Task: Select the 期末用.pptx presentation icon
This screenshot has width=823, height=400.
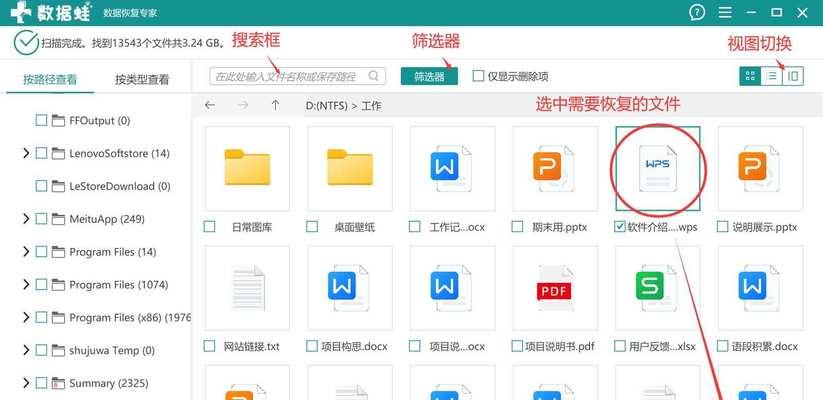Action: point(555,168)
